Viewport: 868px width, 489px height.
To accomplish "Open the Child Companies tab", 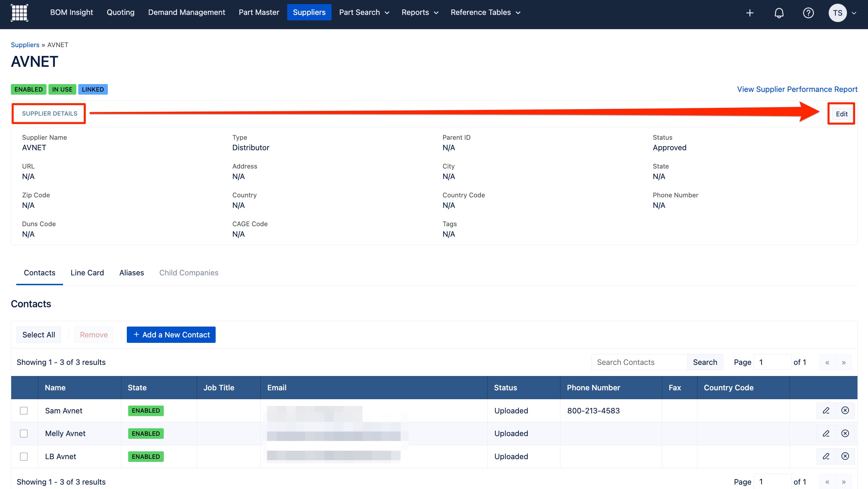I will click(x=189, y=273).
